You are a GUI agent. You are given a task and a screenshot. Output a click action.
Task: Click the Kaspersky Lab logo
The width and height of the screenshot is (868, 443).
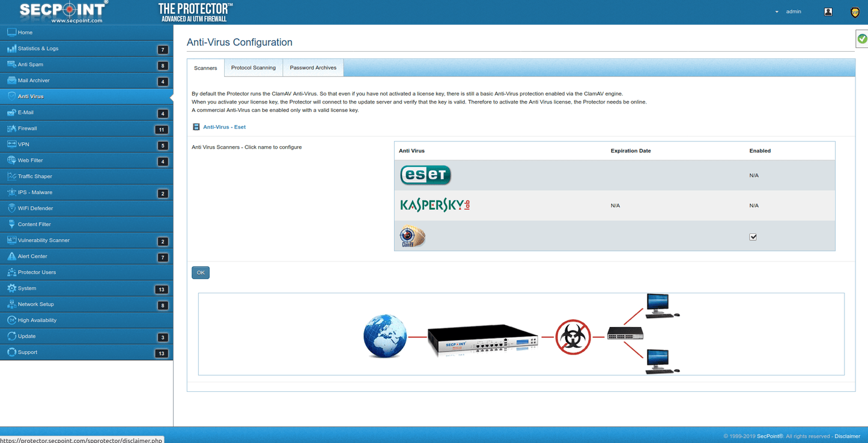click(x=434, y=204)
